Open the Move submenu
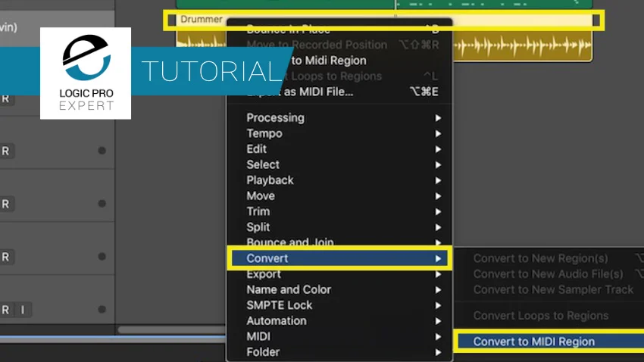 click(x=339, y=196)
